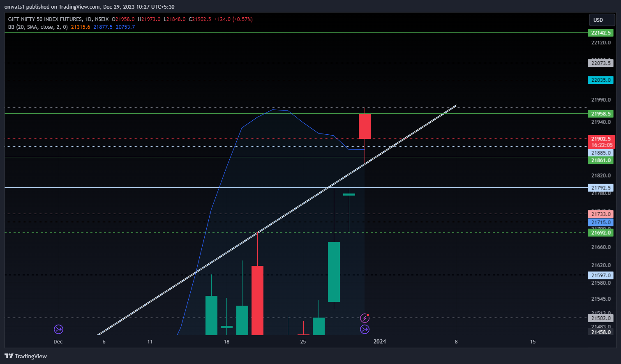This screenshot has width=621, height=364.
Task: Click the 21990.0 price scale tick
Action: tap(601, 100)
